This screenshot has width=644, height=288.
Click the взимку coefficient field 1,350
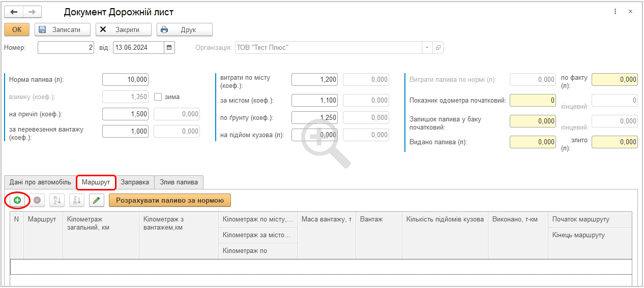pos(126,97)
